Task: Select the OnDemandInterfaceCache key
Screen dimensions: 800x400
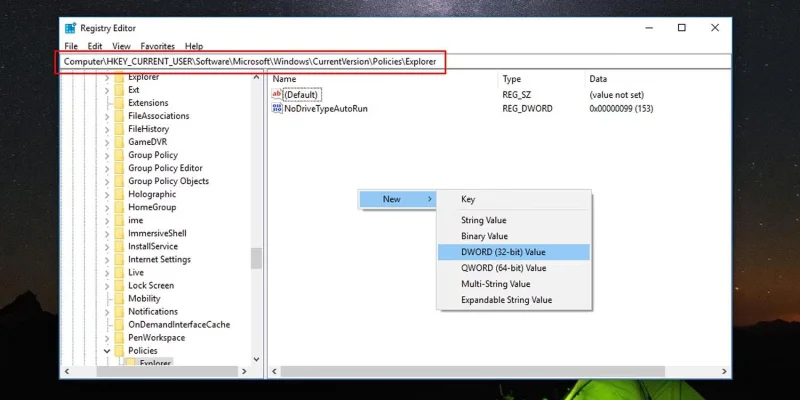Action: [179, 324]
